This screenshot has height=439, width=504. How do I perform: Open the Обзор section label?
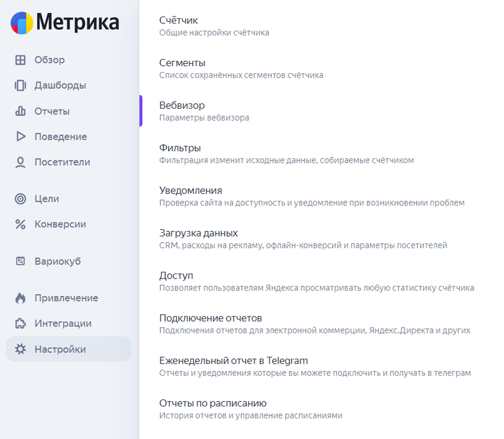click(50, 60)
